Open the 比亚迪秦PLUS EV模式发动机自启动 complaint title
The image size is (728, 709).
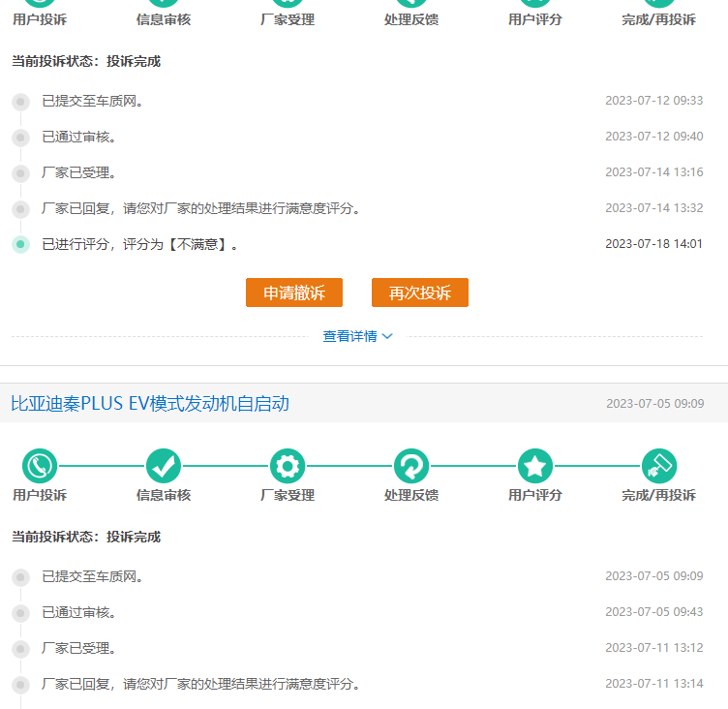(150, 403)
